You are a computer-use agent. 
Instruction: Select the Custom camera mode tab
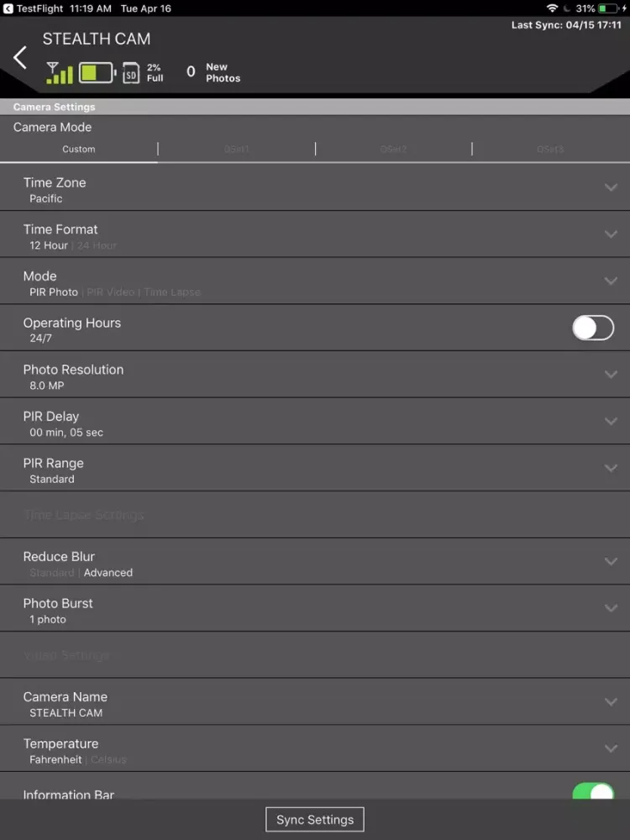point(79,150)
